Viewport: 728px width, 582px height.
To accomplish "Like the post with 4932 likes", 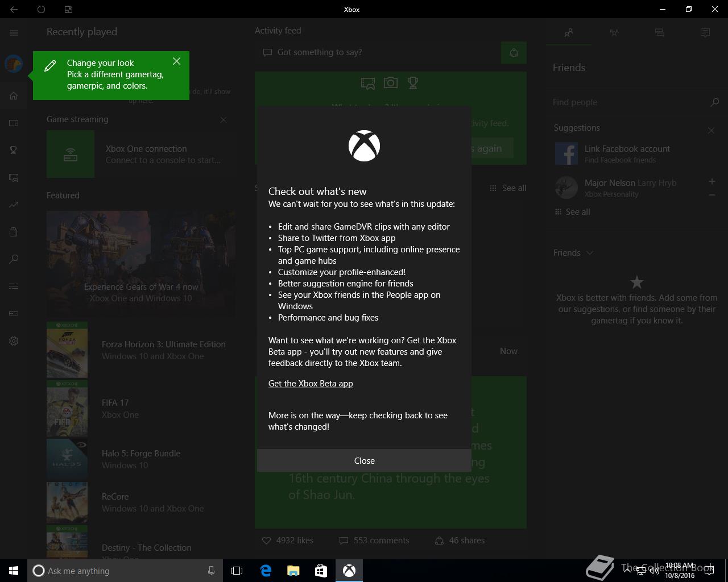I will (288, 541).
